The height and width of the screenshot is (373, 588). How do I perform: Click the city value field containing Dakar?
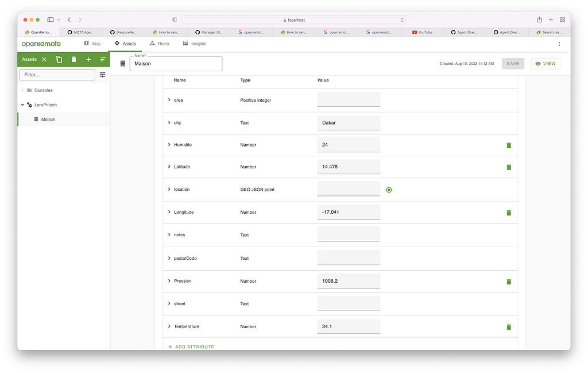(x=348, y=123)
